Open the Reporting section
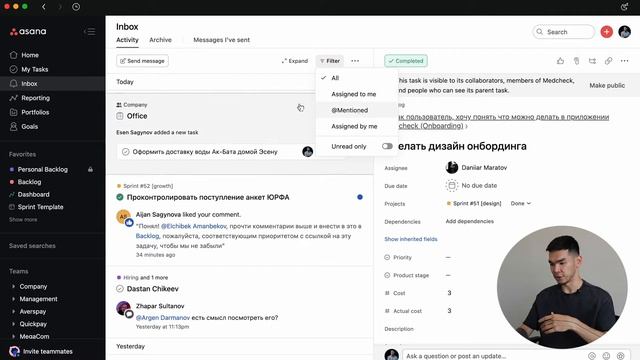This screenshot has width=640, height=360. (36, 98)
